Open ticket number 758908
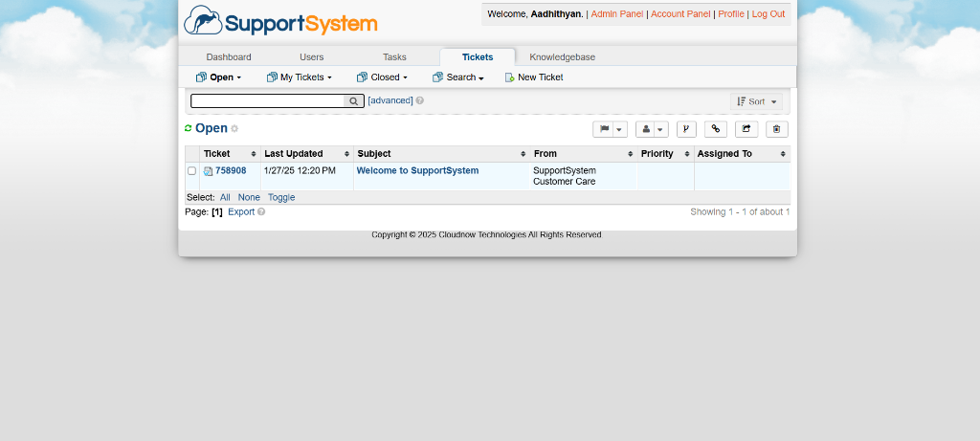Screen dimensions: 980x441 coord(231,170)
